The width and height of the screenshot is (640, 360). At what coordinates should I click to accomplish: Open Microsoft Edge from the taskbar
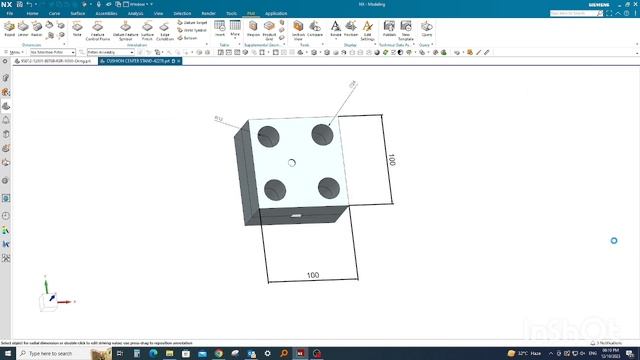tap(153, 353)
